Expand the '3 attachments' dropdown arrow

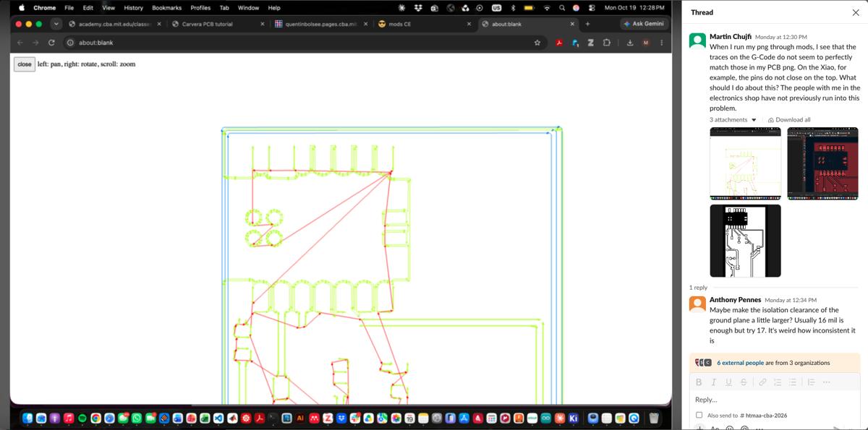point(754,120)
